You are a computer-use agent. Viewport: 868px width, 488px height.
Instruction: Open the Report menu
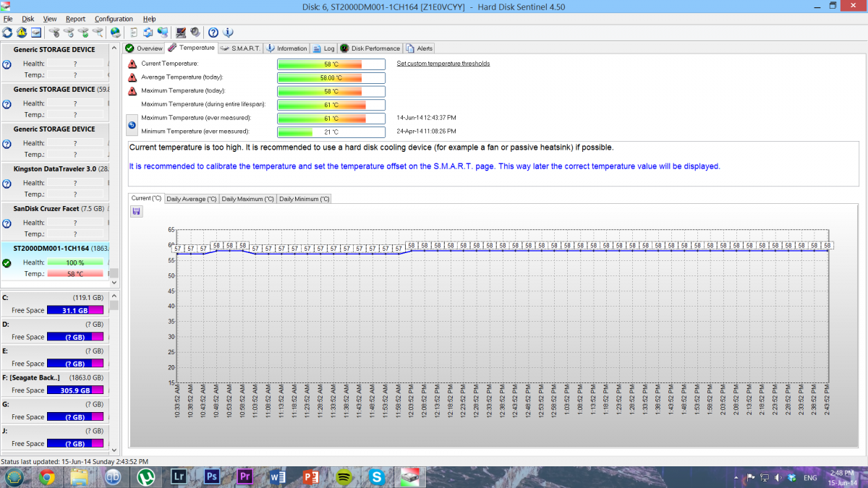point(75,19)
